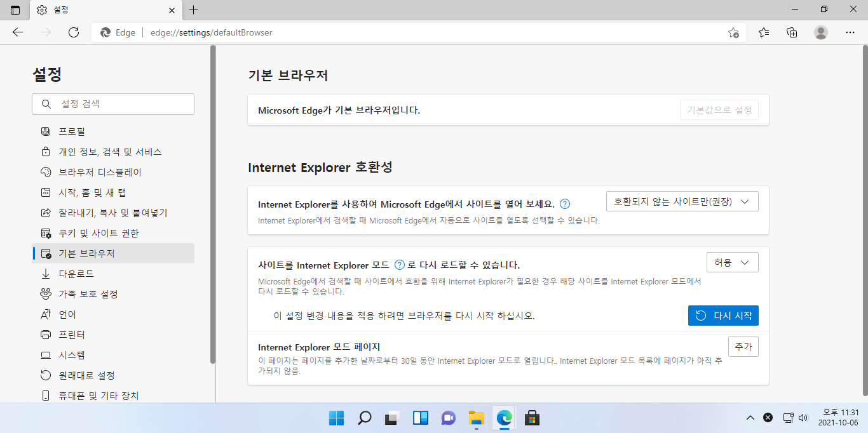Click the volume speaker tray icon
The width and height of the screenshot is (868, 433).
[x=803, y=418]
